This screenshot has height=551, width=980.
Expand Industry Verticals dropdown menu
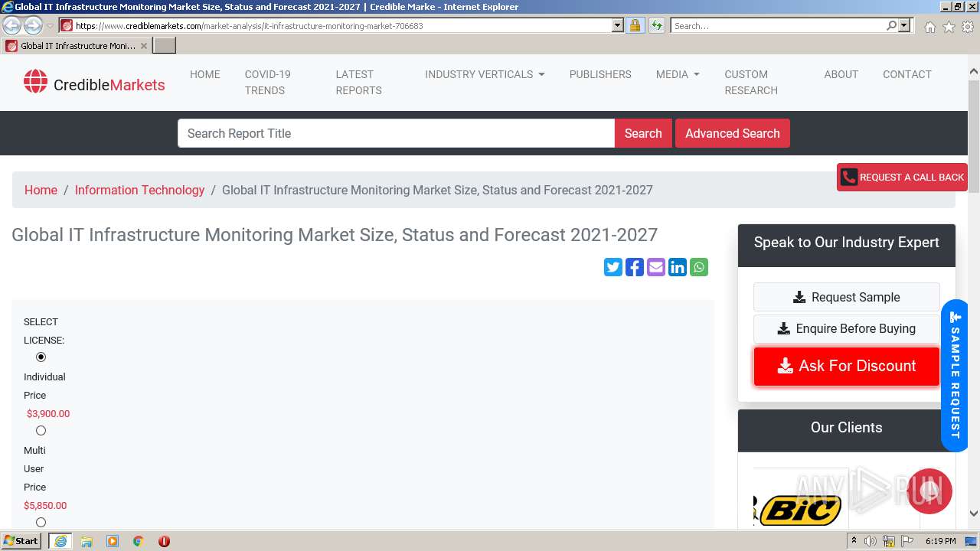(x=485, y=74)
